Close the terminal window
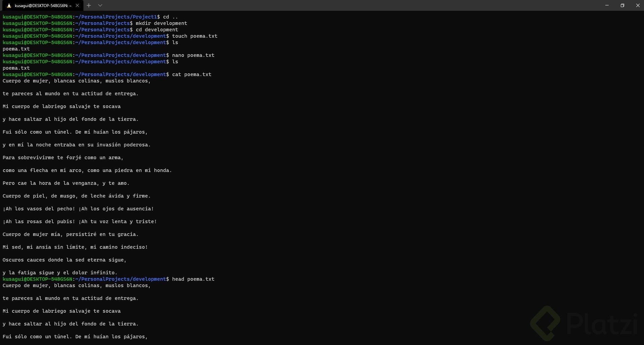Screen dimensions: 644x345 [638, 5]
